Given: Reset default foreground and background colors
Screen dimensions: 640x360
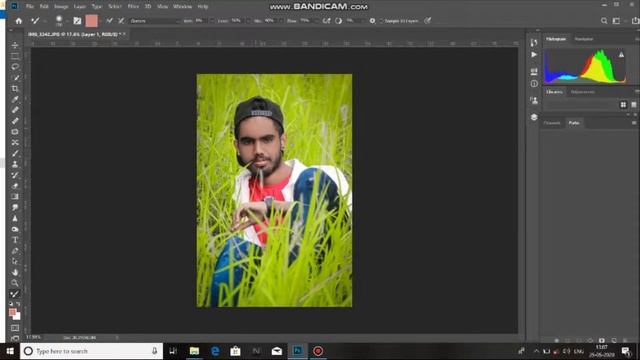Looking at the screenshot, I should [x=11, y=304].
